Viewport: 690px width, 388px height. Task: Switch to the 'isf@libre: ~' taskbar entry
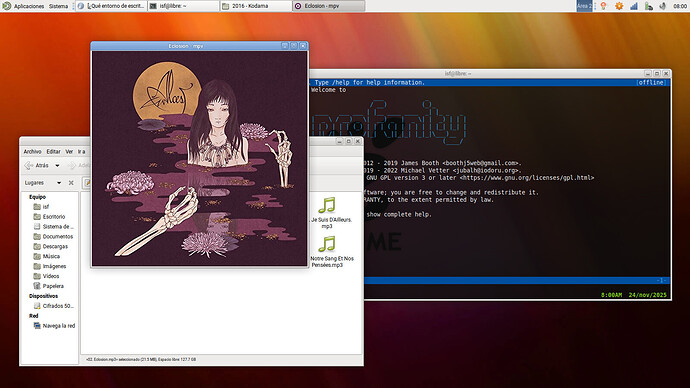183,6
